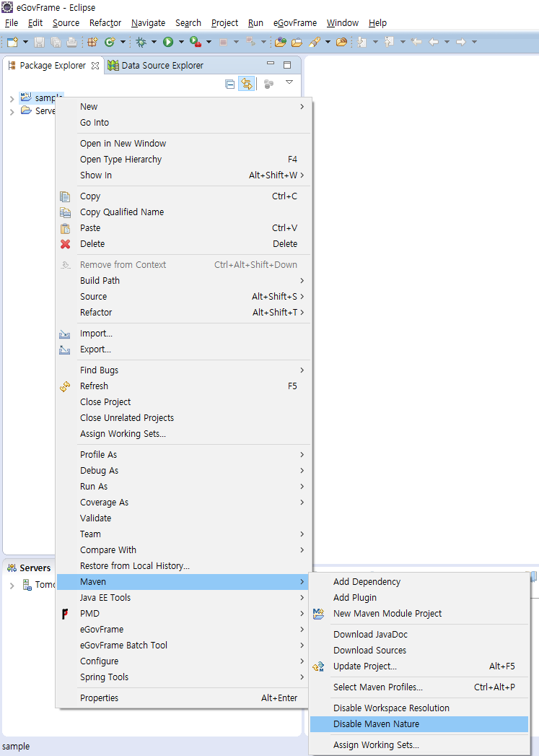Click the Delete red X icon
Viewport: 539px width, 756px height.
point(66,244)
